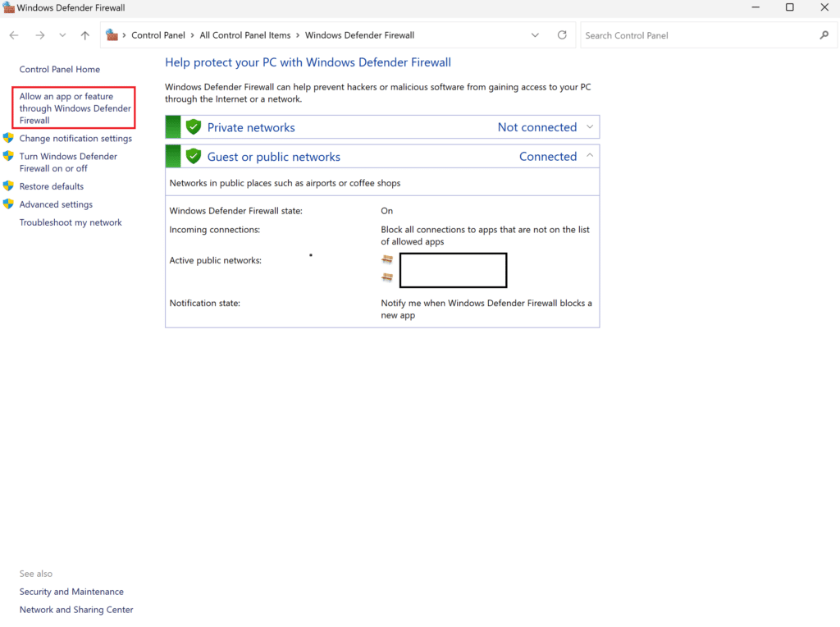Expand the Private networks section
The image size is (840, 627).
(590, 127)
